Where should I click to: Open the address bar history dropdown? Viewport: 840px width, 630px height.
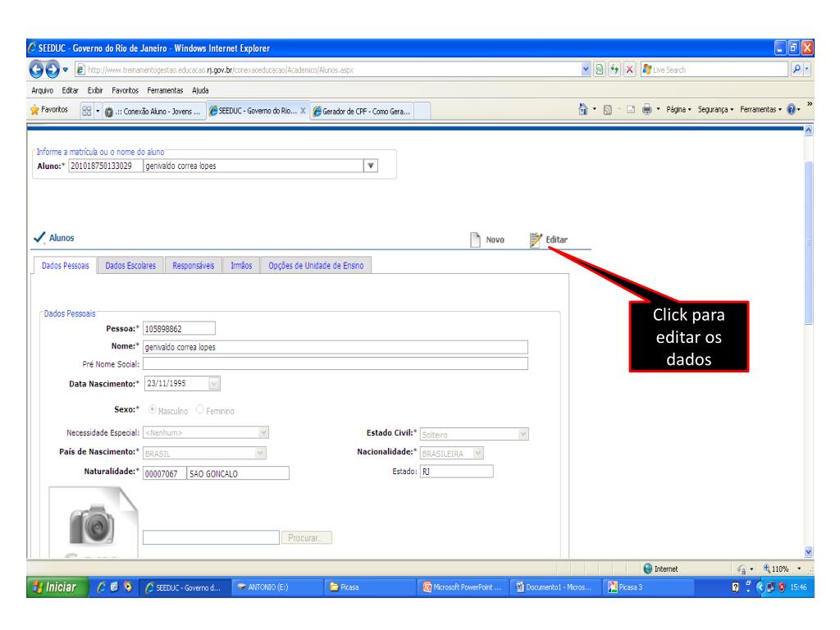pyautogui.click(x=586, y=69)
